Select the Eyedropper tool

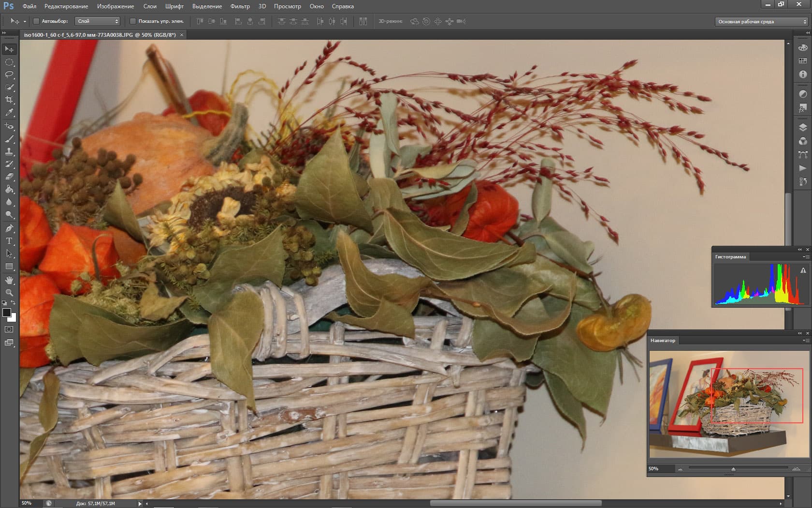point(9,113)
